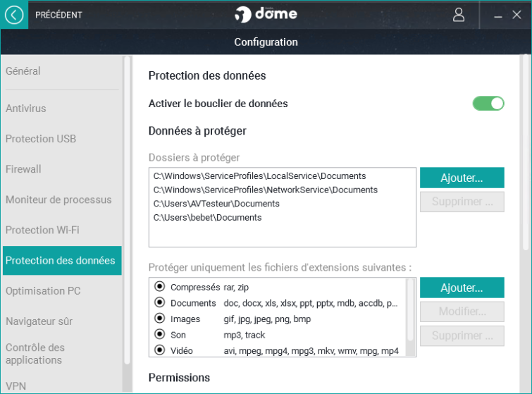The image size is (532, 394).
Task: Select the C:\Users\AVTesteur\Documents folder entry
Action: coord(216,204)
